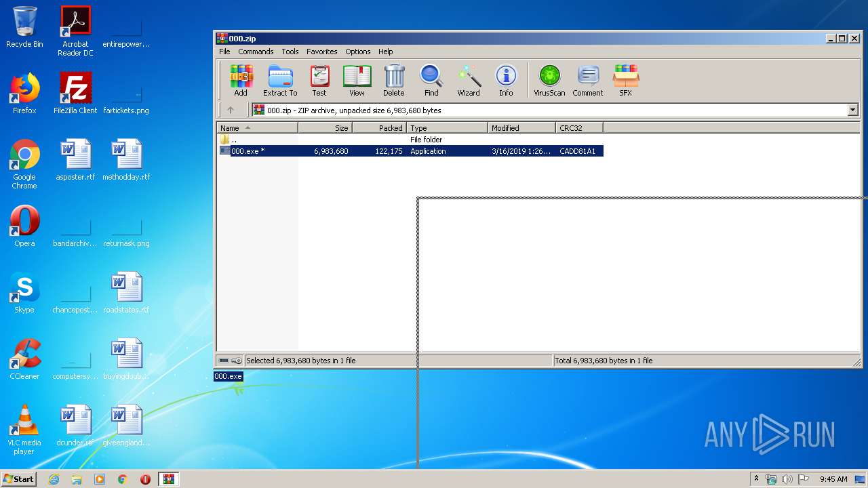The height and width of the screenshot is (488, 868).
Task: Click the Firefox desktop icon
Action: (24, 94)
